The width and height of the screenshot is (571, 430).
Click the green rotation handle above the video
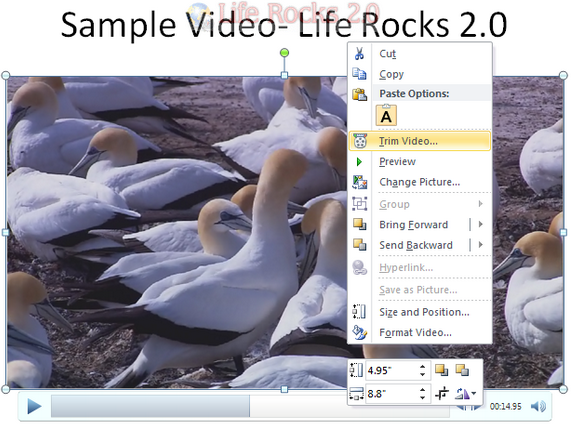click(284, 53)
